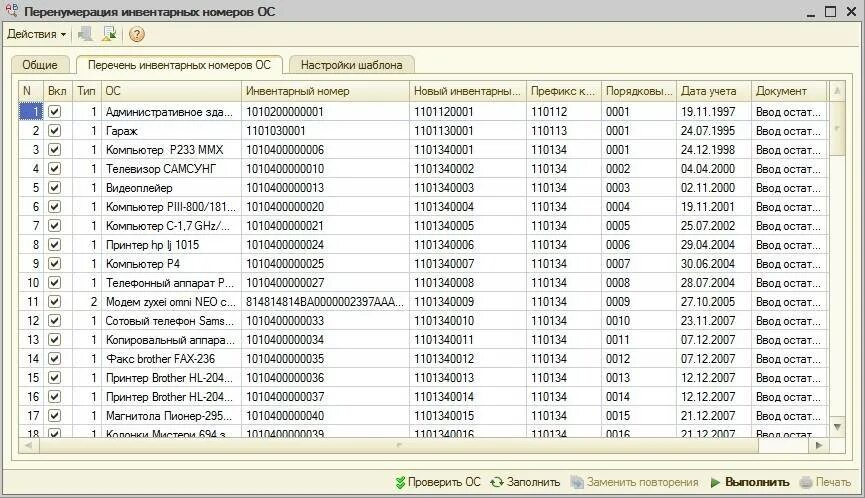Click the Вкл column header

click(x=57, y=91)
